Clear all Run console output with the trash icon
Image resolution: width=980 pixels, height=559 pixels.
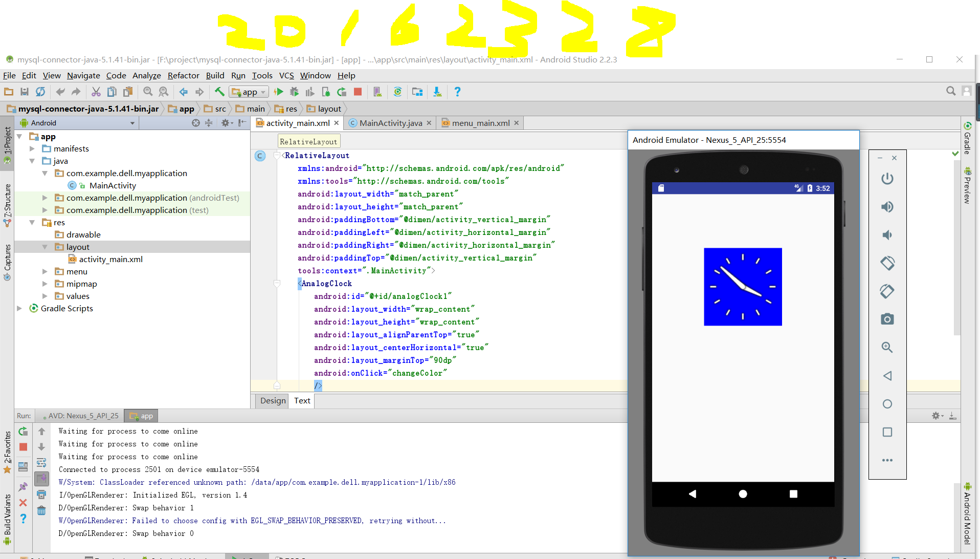pos(41,510)
